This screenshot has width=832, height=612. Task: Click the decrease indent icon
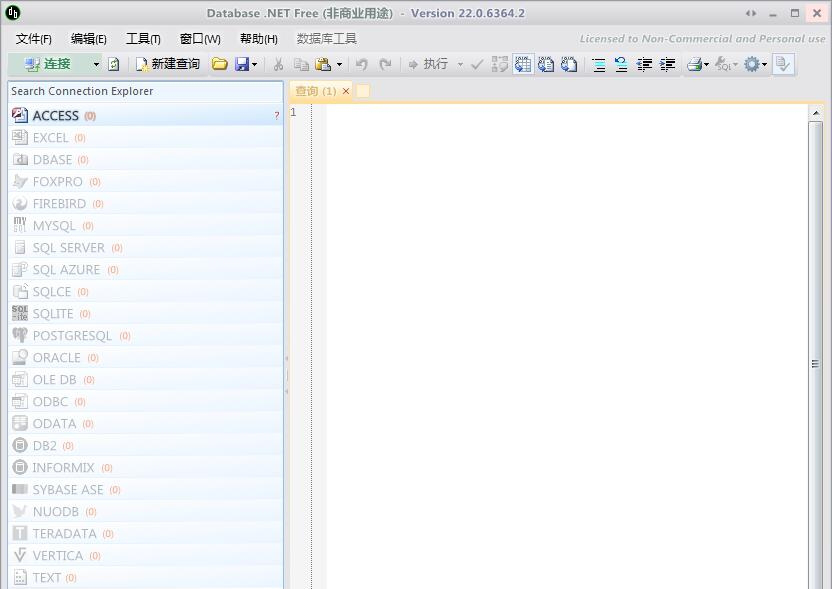(x=644, y=64)
